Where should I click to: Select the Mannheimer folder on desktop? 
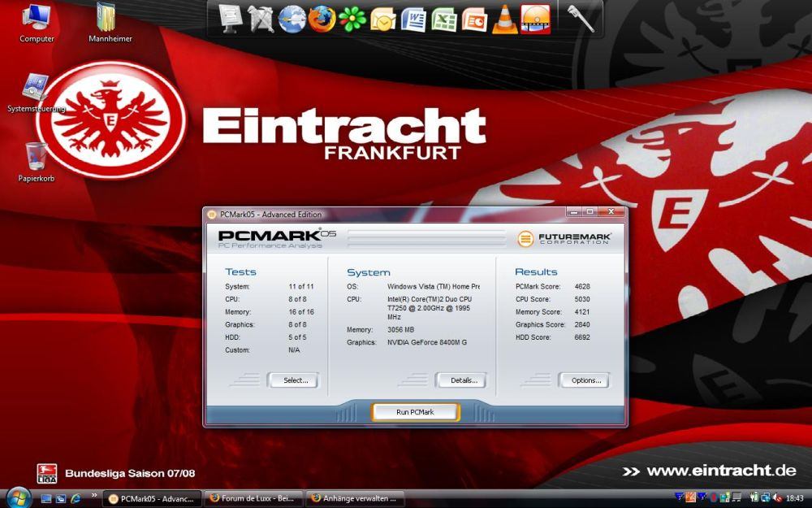coord(110,24)
